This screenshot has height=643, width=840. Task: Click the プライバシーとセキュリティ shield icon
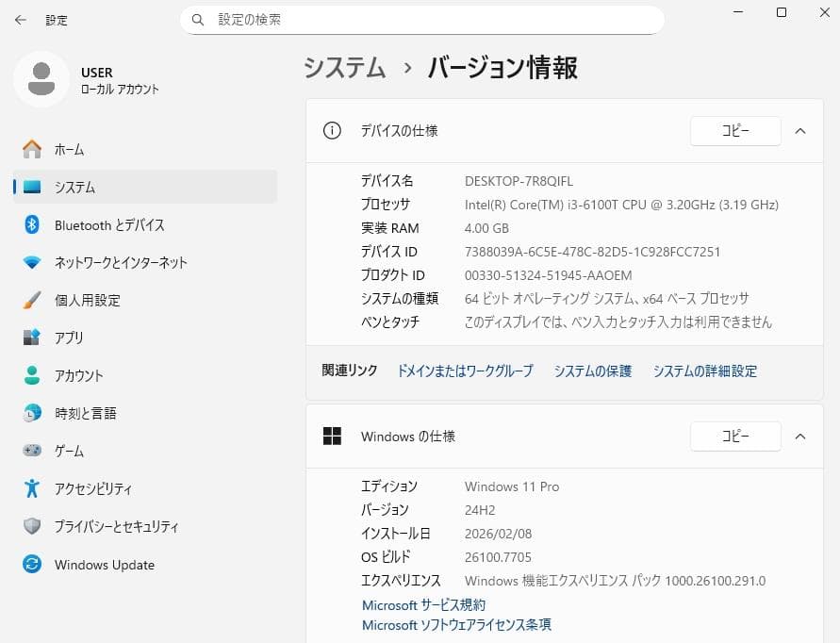click(x=30, y=526)
